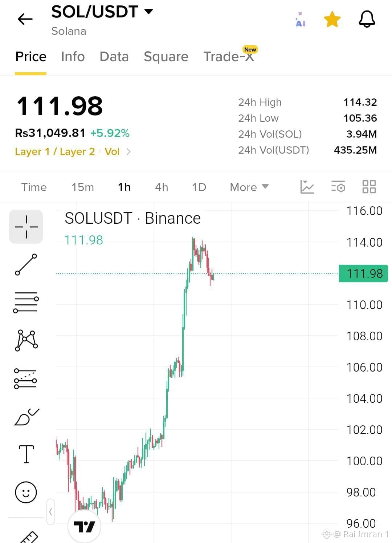392x543 pixels.
Task: Select the trend line drawing tool
Action: (26, 264)
